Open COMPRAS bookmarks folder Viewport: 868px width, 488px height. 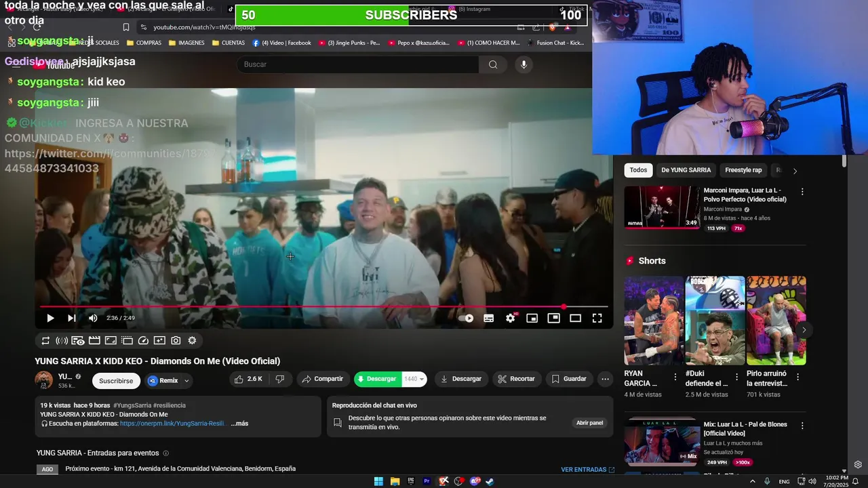[x=143, y=43]
